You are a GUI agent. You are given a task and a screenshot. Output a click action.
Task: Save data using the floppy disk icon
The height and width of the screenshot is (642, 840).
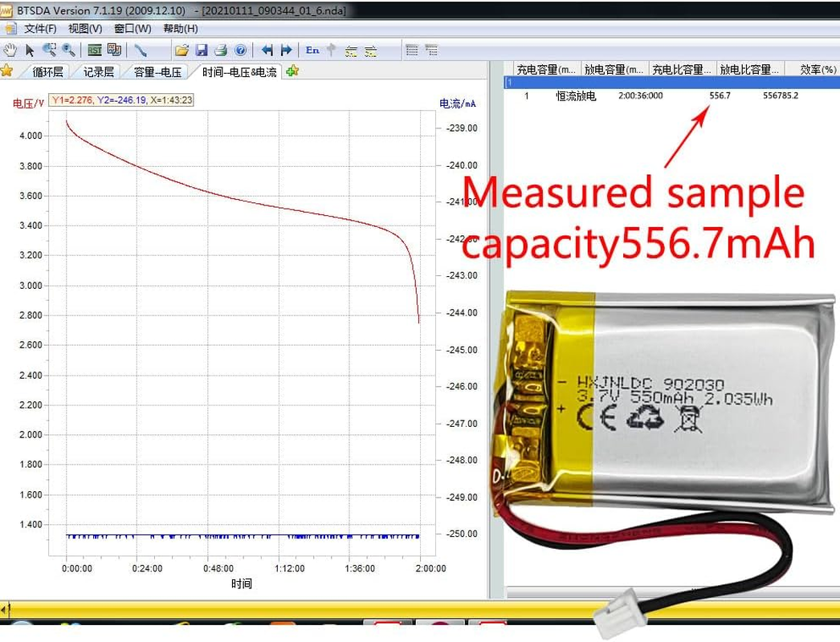(x=202, y=50)
